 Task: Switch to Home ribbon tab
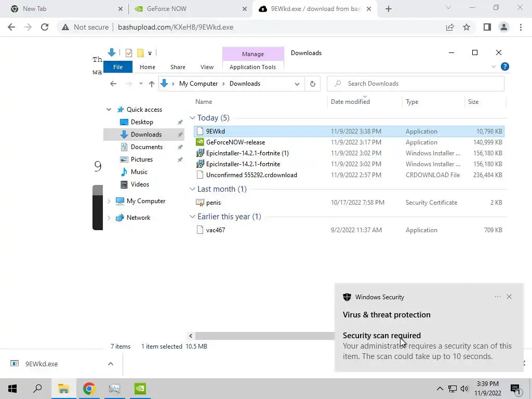[147, 67]
